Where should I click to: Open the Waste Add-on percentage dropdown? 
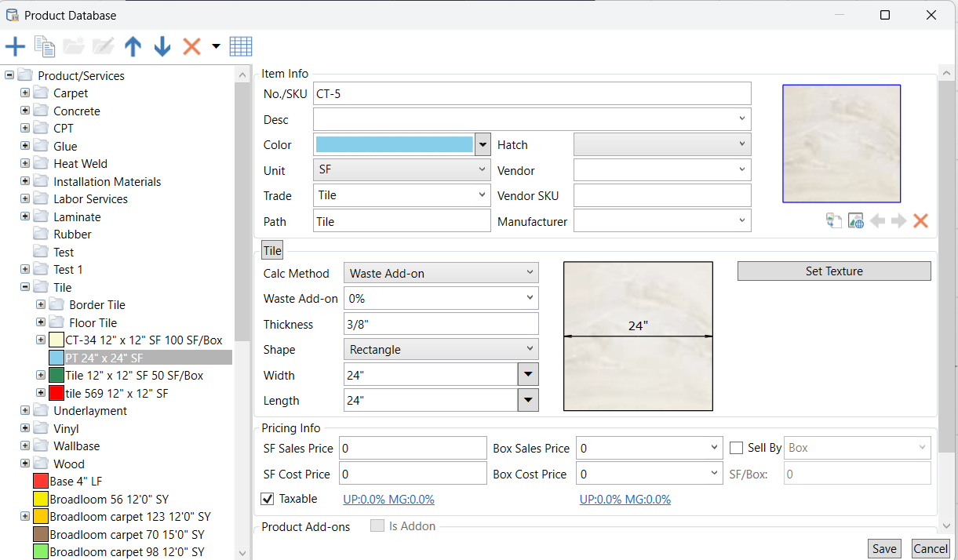441,298
